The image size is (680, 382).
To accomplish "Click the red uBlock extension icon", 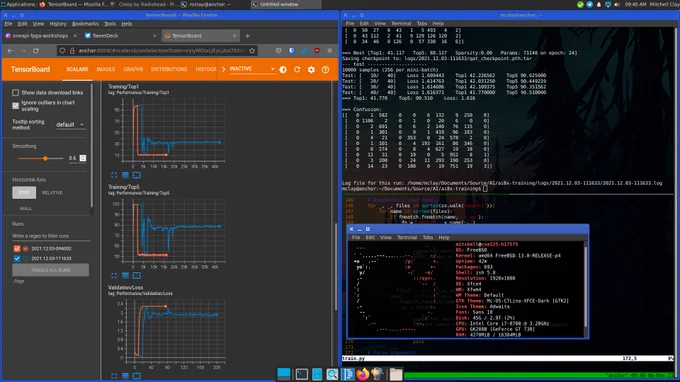I will click(x=317, y=51).
